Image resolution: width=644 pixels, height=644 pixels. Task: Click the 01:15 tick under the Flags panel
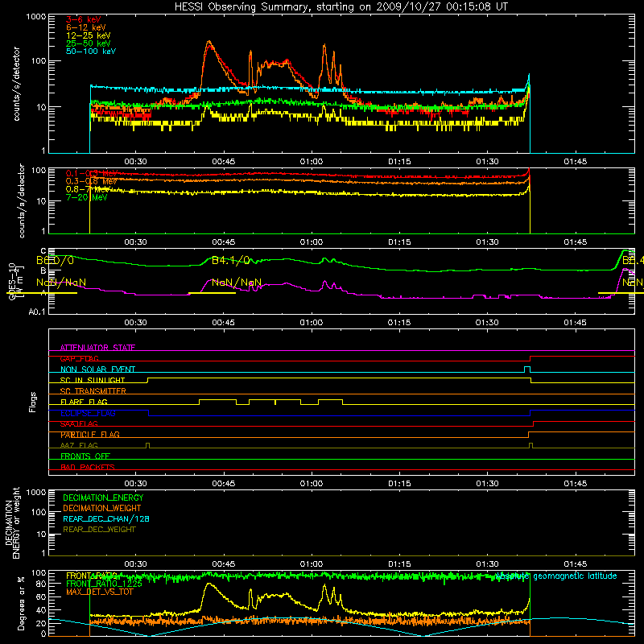pos(399,484)
